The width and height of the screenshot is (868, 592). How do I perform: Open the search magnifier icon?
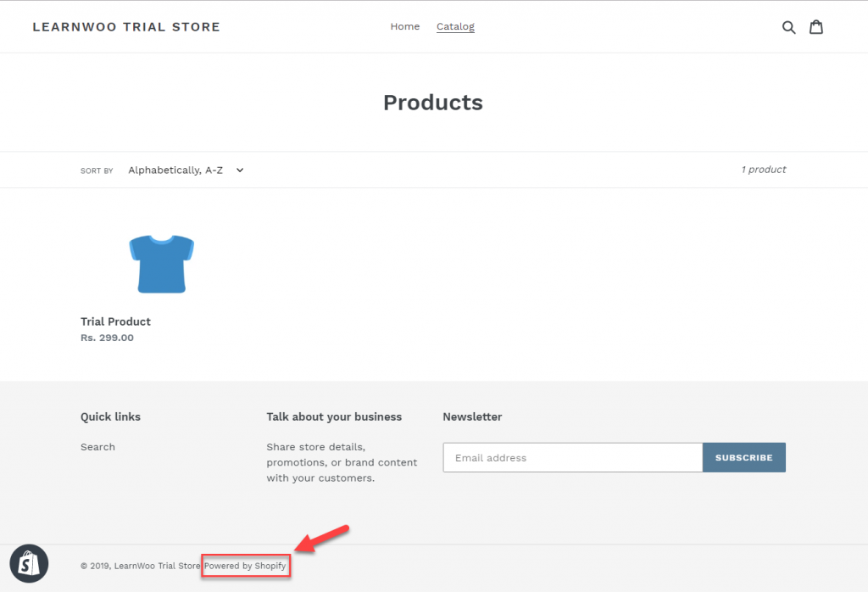pyautogui.click(x=788, y=27)
